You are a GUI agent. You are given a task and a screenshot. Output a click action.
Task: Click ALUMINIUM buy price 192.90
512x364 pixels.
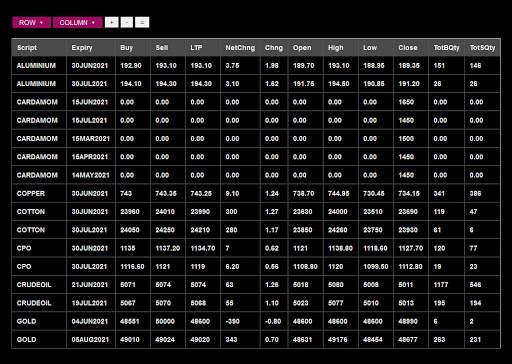click(131, 66)
